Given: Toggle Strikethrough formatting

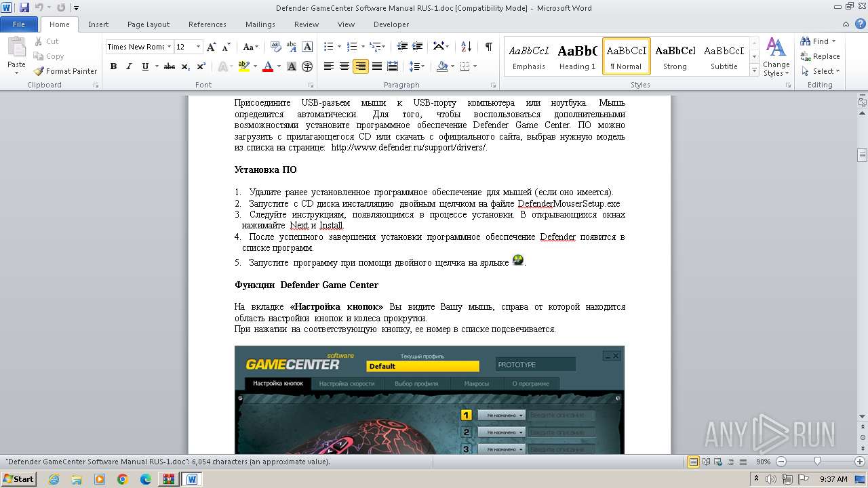Looking at the screenshot, I should [170, 66].
